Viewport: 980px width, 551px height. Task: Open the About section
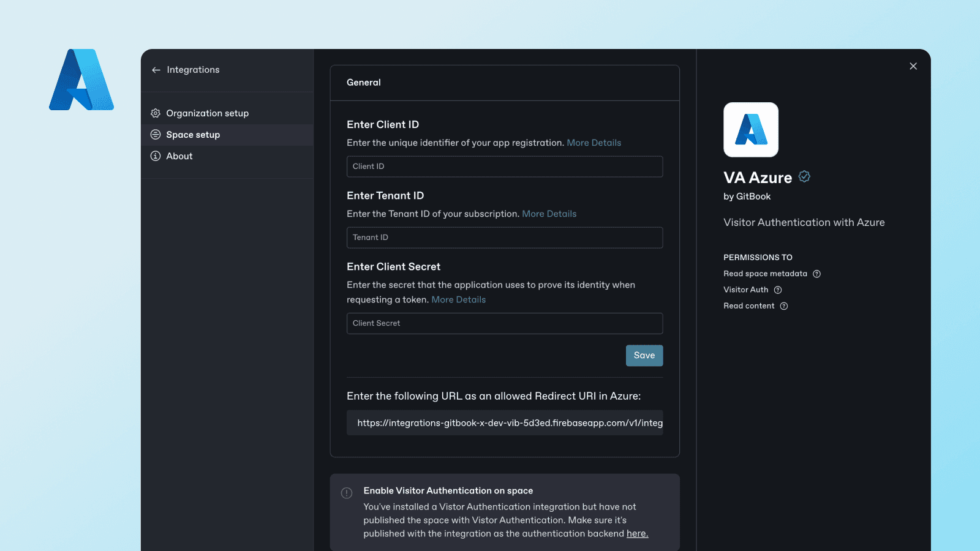click(x=227, y=156)
